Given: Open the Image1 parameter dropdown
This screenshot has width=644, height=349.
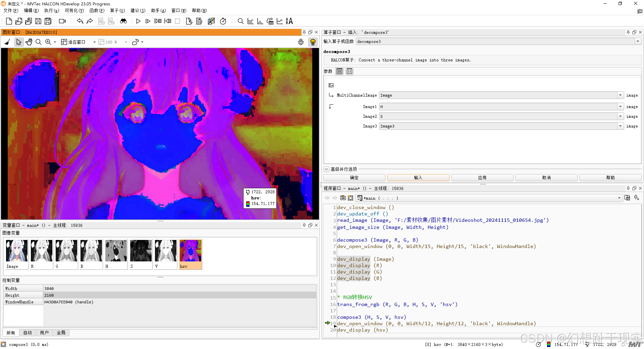Looking at the screenshot, I should pos(621,107).
